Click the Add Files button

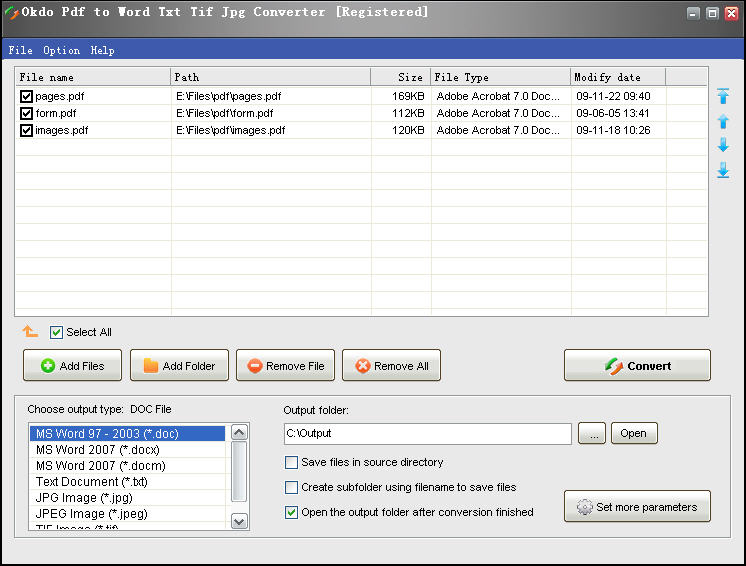point(72,366)
